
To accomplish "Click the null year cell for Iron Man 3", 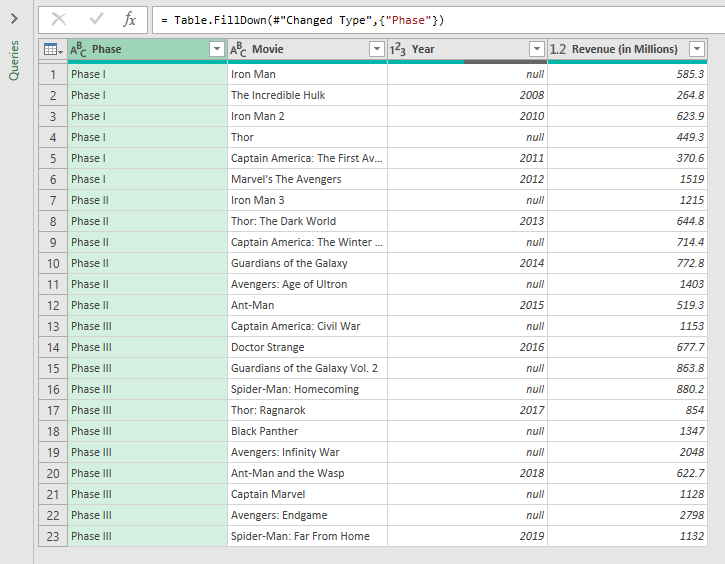I will point(467,200).
